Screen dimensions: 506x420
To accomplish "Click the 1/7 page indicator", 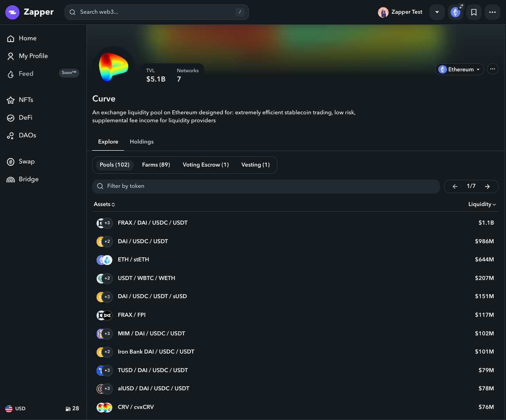I will click(x=471, y=186).
